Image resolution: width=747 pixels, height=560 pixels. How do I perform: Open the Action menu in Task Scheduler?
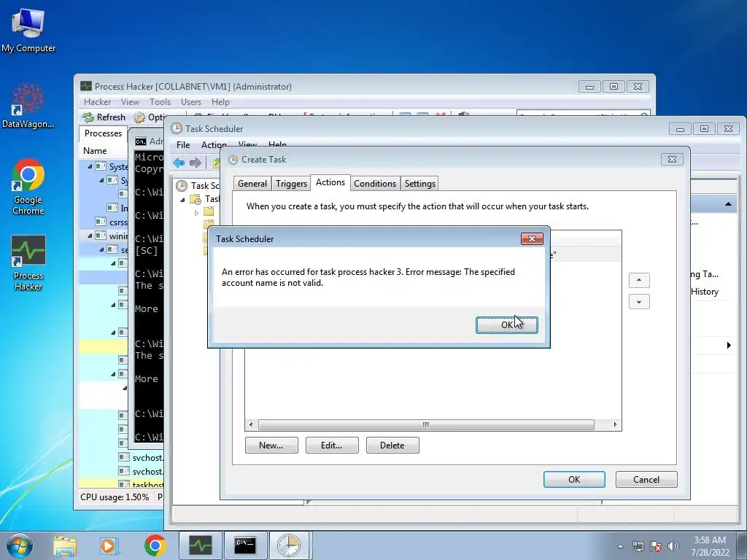(x=214, y=145)
